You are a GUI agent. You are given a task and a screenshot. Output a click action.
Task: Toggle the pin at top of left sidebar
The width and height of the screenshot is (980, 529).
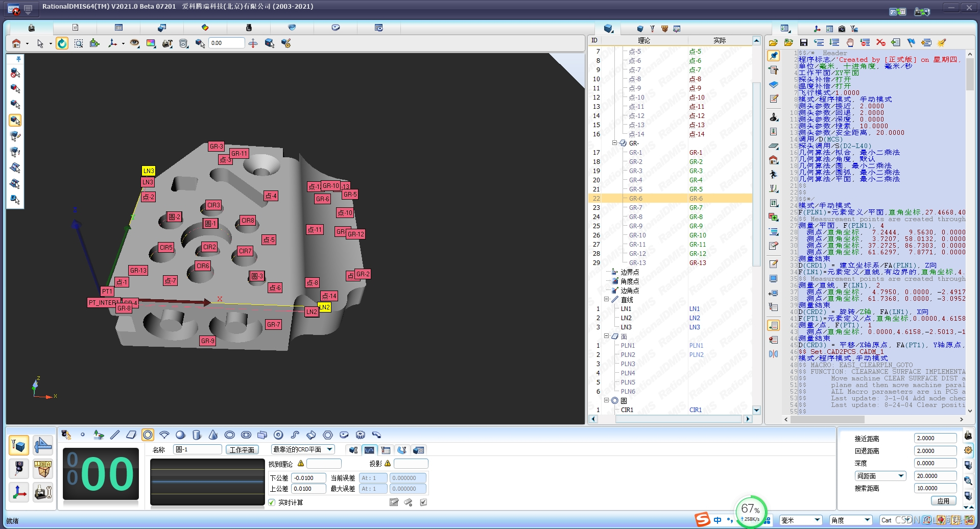point(18,59)
